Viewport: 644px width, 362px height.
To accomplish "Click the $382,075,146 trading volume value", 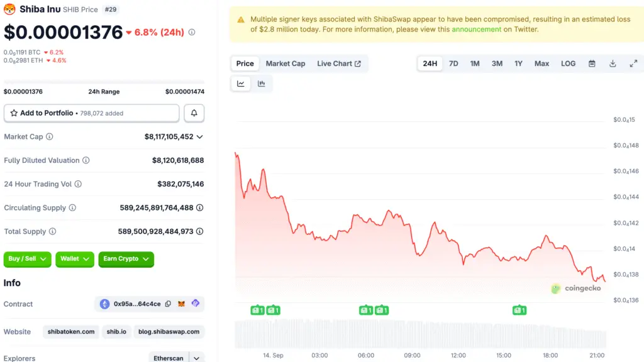I will point(180,184).
